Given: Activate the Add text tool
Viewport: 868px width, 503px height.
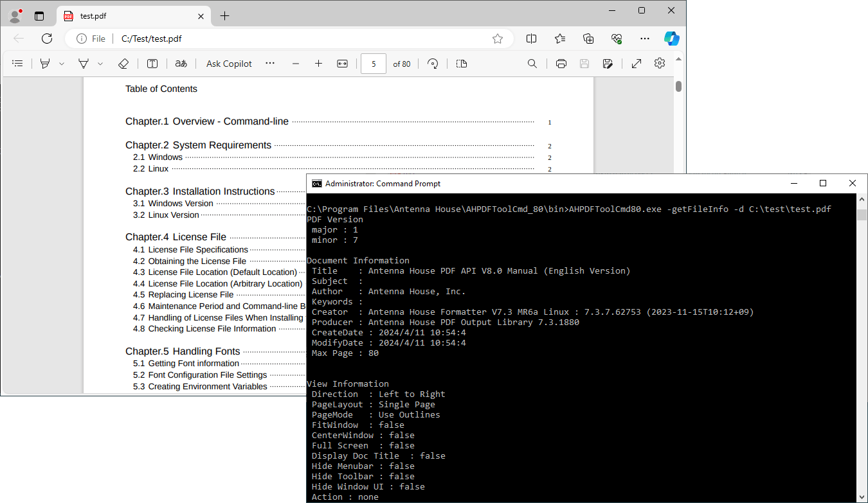Looking at the screenshot, I should 152,64.
